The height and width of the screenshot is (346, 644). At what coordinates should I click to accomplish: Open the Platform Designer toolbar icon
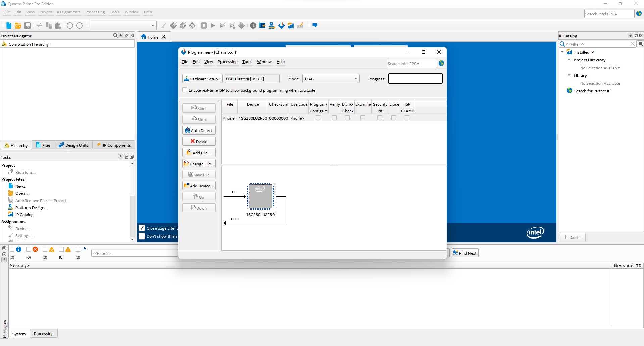pos(272,25)
